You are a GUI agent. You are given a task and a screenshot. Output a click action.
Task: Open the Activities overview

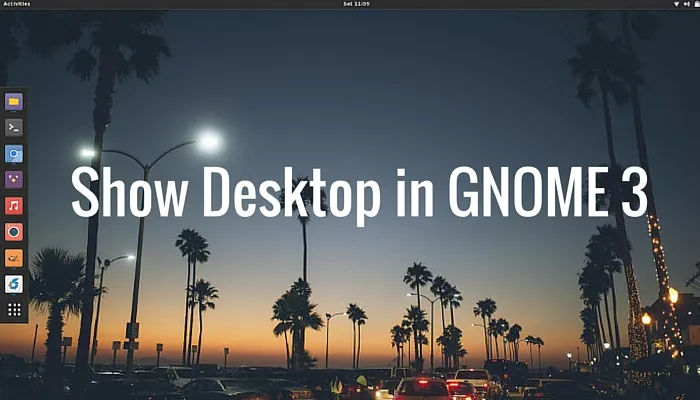pos(17,4)
